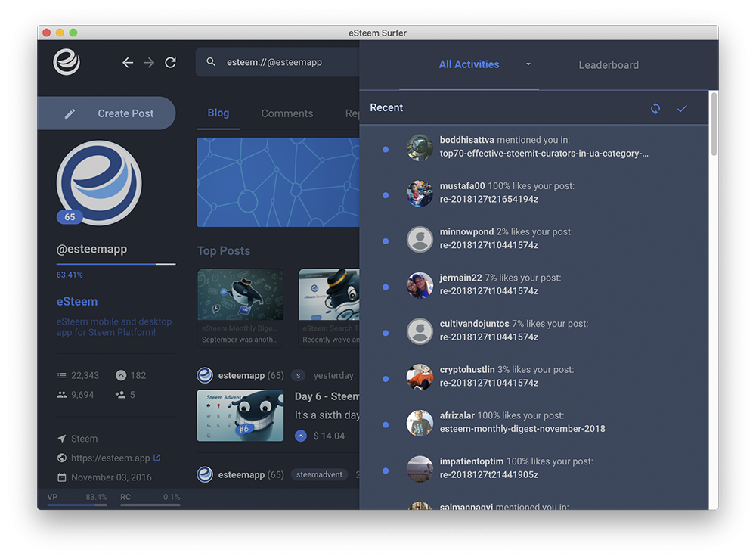The width and height of the screenshot is (756, 559).
Task: Click the blue network cover image
Action: 278,182
